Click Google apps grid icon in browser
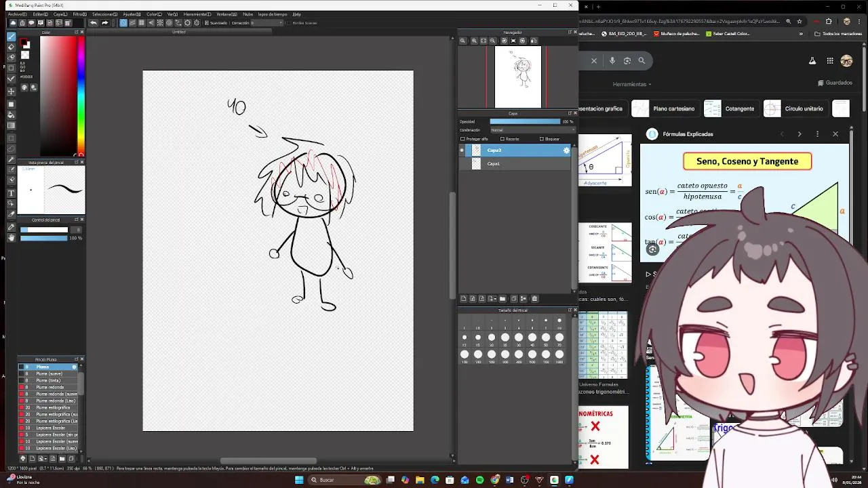The image size is (868, 488). 830,60
